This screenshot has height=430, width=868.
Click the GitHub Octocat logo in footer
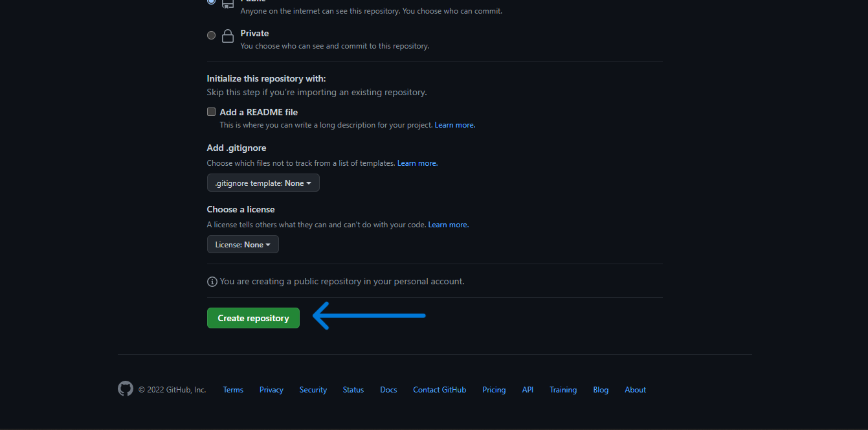coord(125,389)
